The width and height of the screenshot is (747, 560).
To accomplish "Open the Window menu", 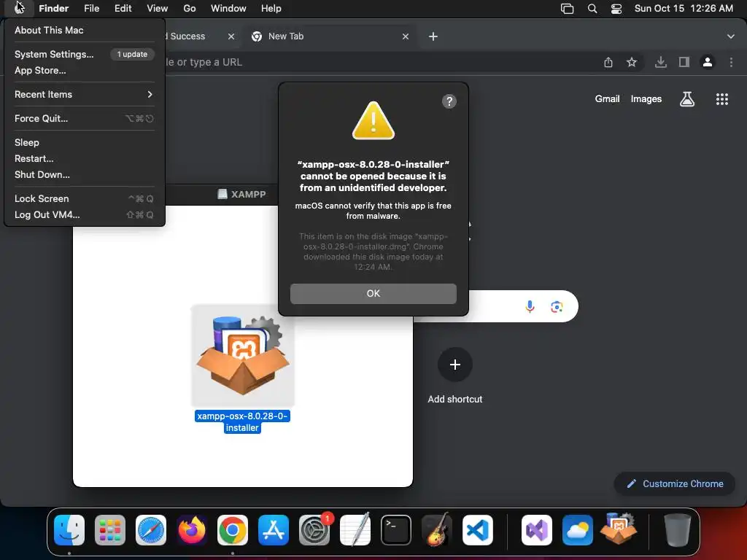I will pyautogui.click(x=228, y=9).
